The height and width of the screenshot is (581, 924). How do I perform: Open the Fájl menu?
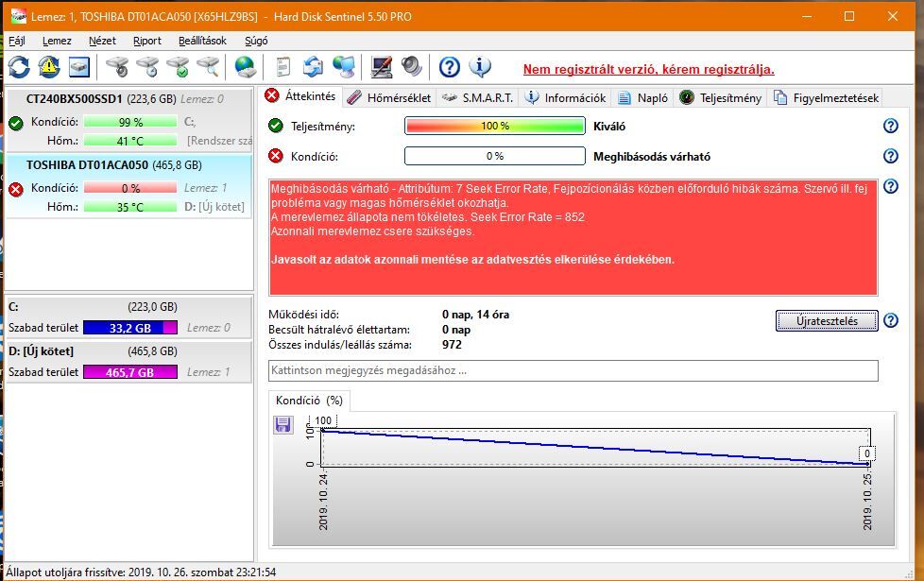16,41
